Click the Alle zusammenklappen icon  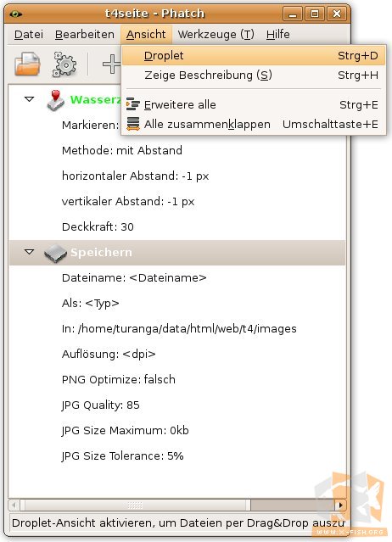[133, 124]
